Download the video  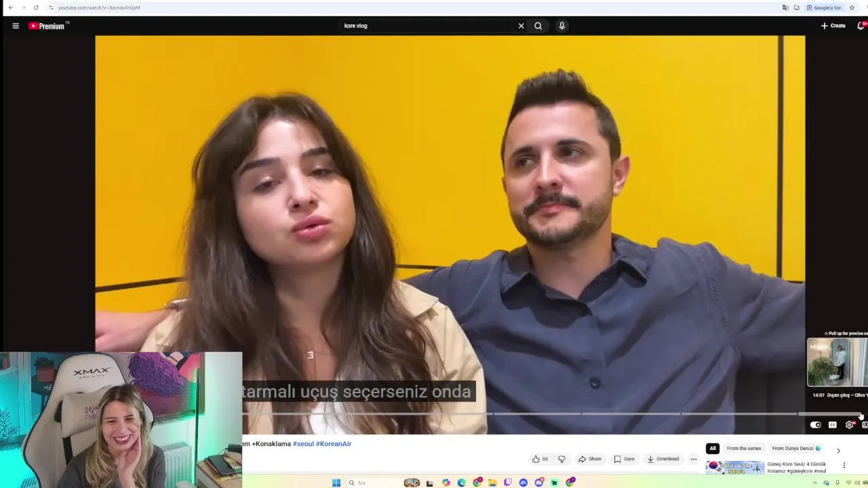coord(663,459)
